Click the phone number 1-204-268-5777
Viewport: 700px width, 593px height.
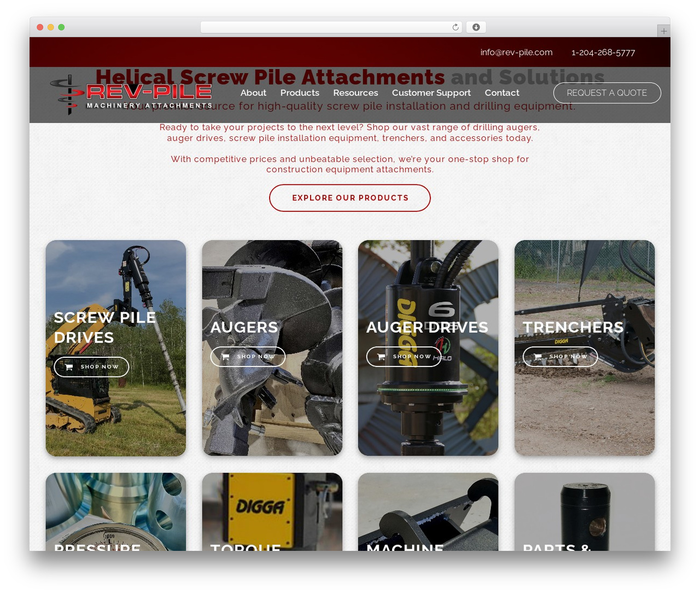click(603, 53)
